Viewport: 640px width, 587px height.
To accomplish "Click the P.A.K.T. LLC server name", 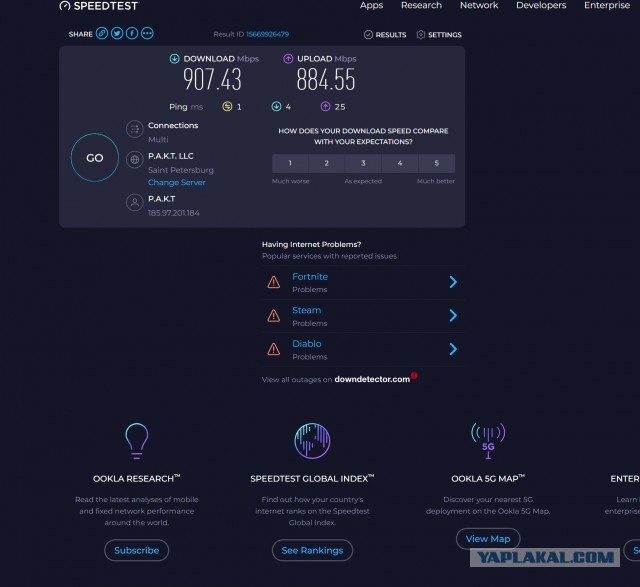I will [x=171, y=156].
